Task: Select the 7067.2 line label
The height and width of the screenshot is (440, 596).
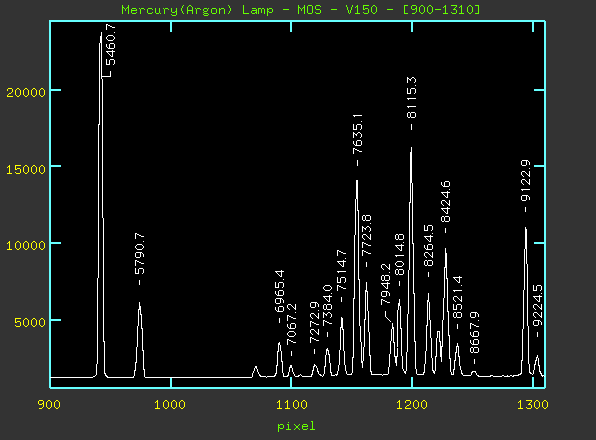Action: 292,324
